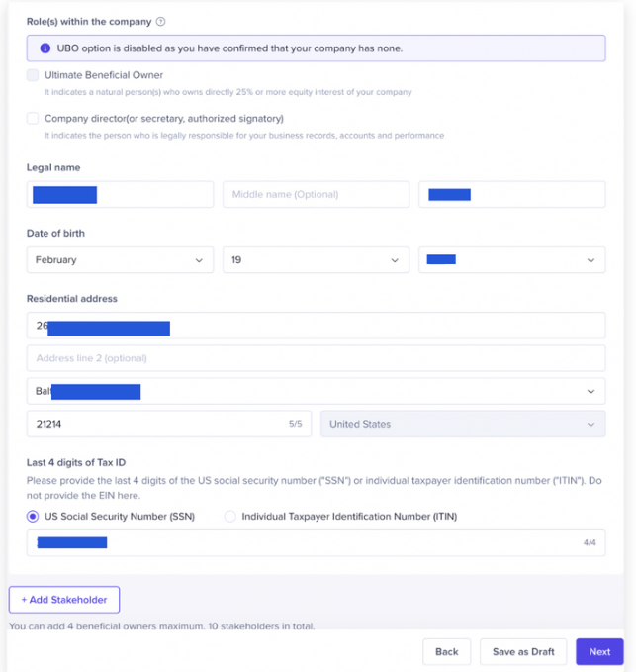Focus the last name input field

point(512,194)
